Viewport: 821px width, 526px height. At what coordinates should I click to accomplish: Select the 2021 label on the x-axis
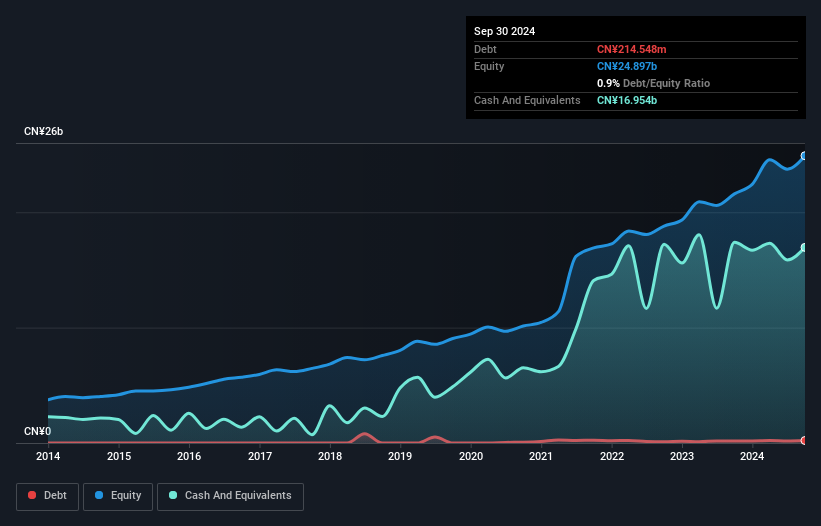pos(541,457)
